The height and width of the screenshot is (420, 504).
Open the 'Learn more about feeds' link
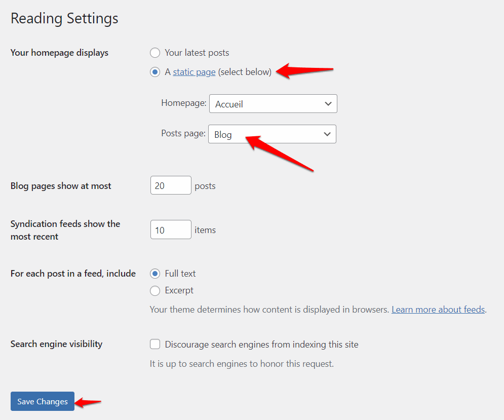tap(438, 309)
